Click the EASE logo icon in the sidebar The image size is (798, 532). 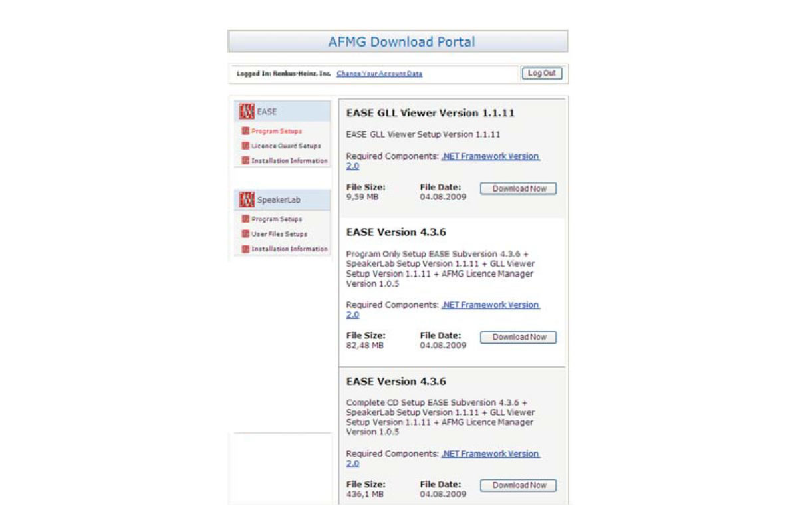point(247,111)
